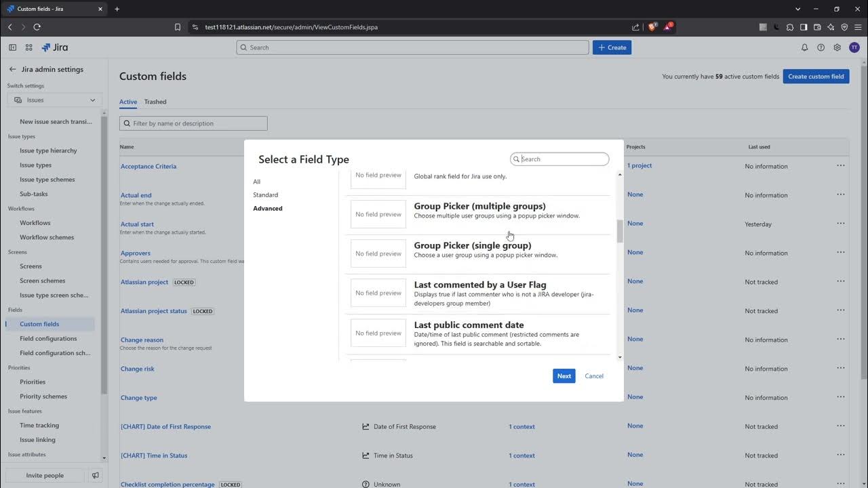Collapse sidebar using the panel icon

point(12,47)
